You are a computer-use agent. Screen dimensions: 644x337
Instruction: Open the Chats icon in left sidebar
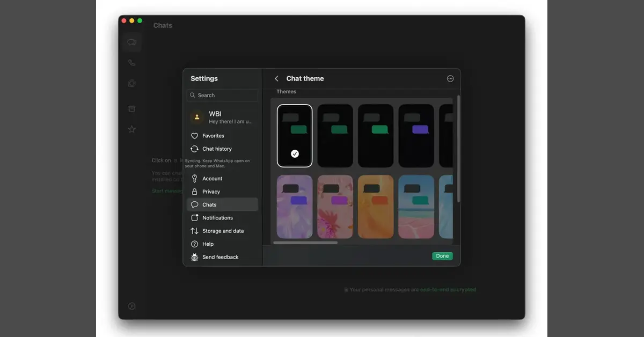[131, 42]
